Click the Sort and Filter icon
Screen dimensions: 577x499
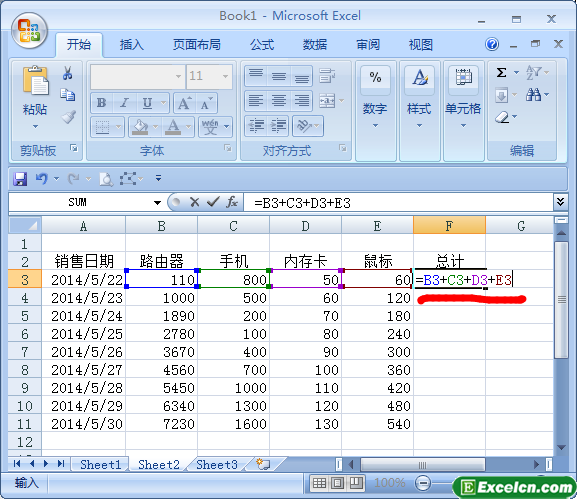tap(534, 72)
